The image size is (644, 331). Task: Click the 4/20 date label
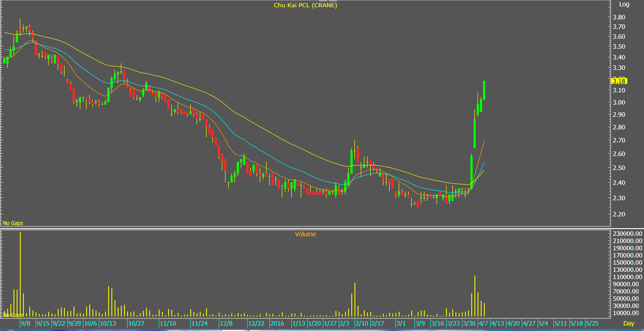tap(513, 323)
